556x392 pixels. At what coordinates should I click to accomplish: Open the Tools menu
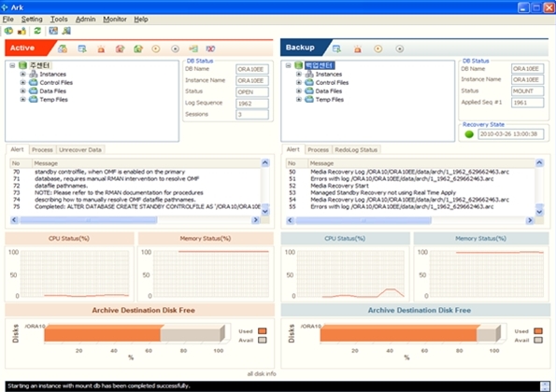pyautogui.click(x=59, y=19)
